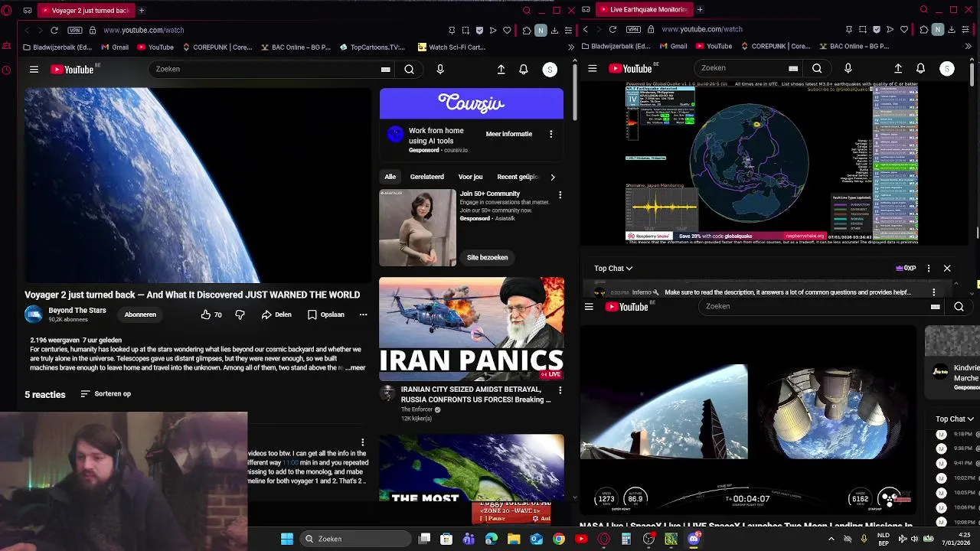980x551 pixels.
Task: Start voice search with the left window microphone
Action: pos(440,70)
